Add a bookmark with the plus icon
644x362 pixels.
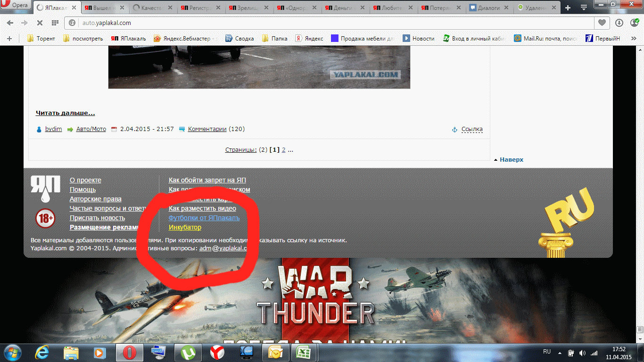coord(10,39)
